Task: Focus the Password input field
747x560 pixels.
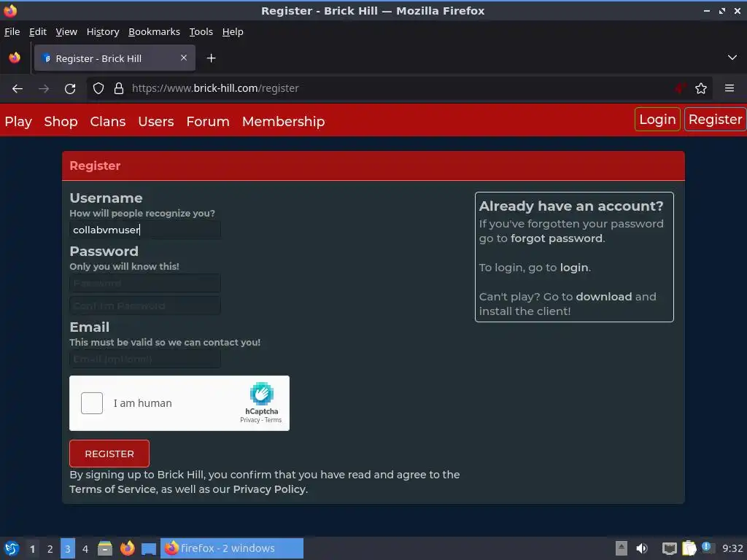Action: pos(145,284)
